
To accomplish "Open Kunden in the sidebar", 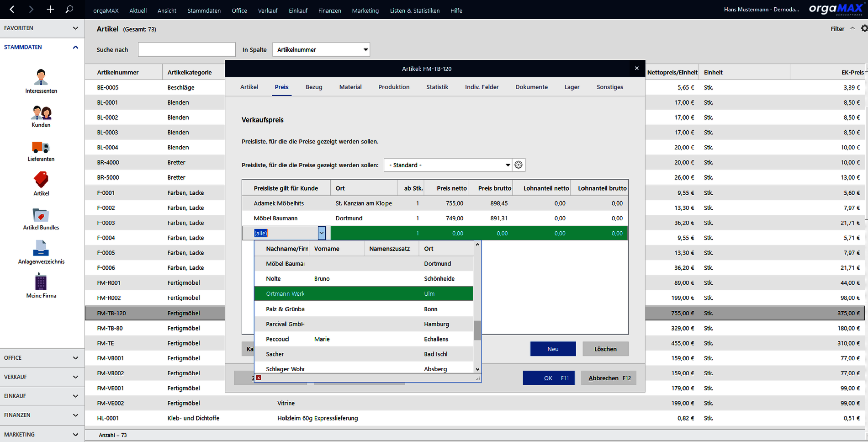I will point(41,116).
